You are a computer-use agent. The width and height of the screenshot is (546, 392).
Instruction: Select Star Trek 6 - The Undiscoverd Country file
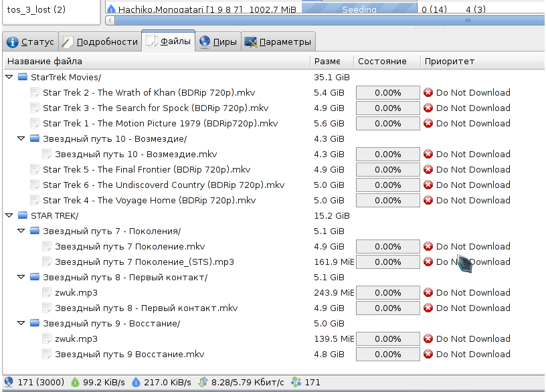[164, 185]
